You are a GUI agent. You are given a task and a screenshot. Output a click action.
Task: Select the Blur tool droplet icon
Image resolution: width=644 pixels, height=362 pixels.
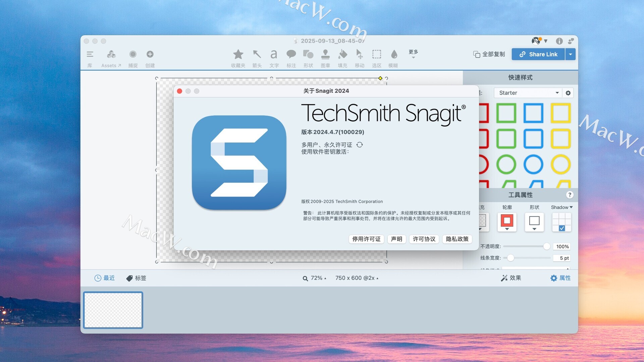click(394, 54)
